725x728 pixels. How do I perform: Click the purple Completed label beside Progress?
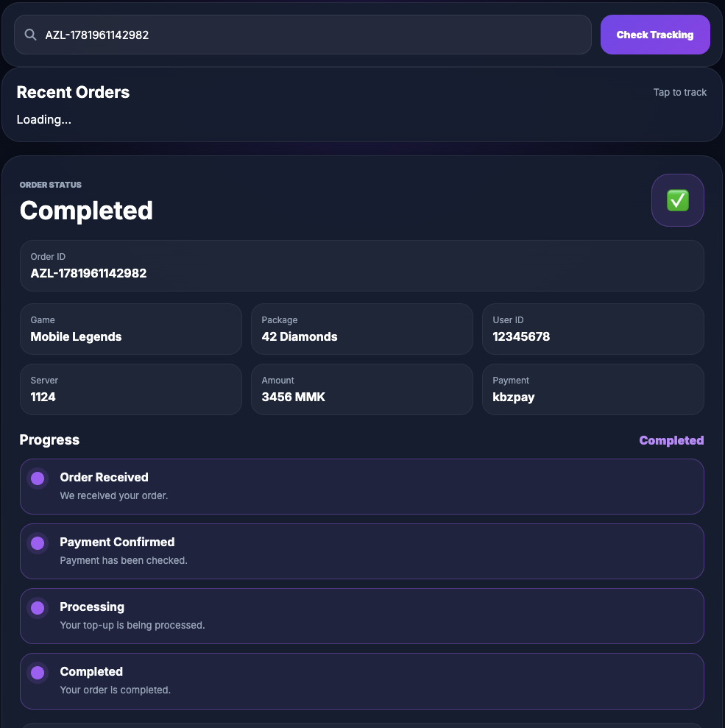pos(671,440)
